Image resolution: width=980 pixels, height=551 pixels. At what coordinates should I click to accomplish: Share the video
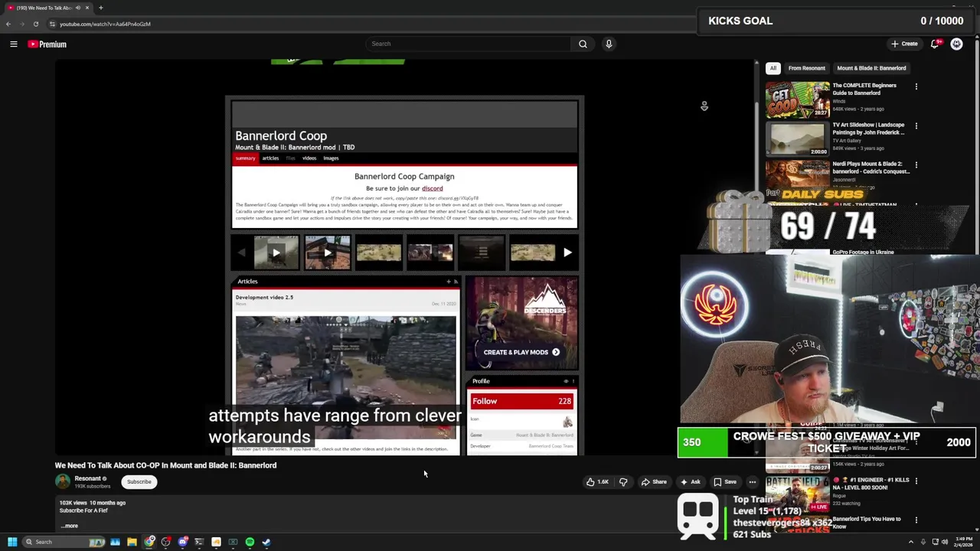[654, 482]
